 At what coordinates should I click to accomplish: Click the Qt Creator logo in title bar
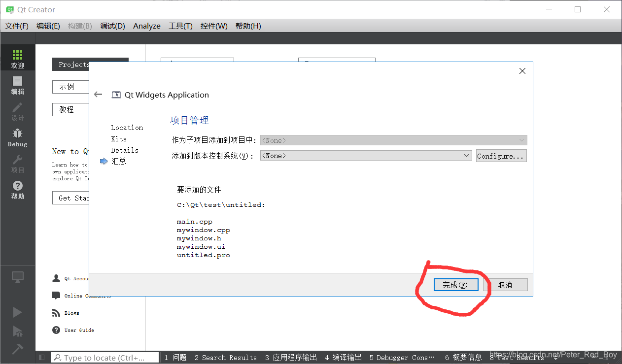[x=9, y=9]
